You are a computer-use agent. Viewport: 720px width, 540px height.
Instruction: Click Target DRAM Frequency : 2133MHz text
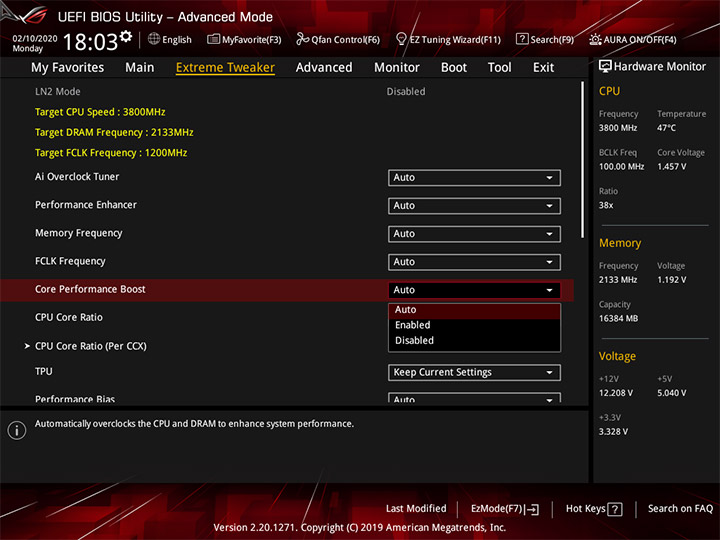114,132
